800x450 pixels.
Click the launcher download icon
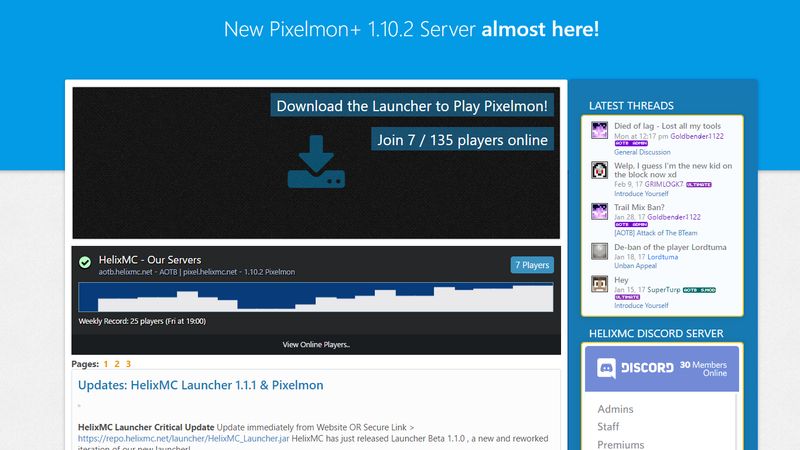pos(316,161)
